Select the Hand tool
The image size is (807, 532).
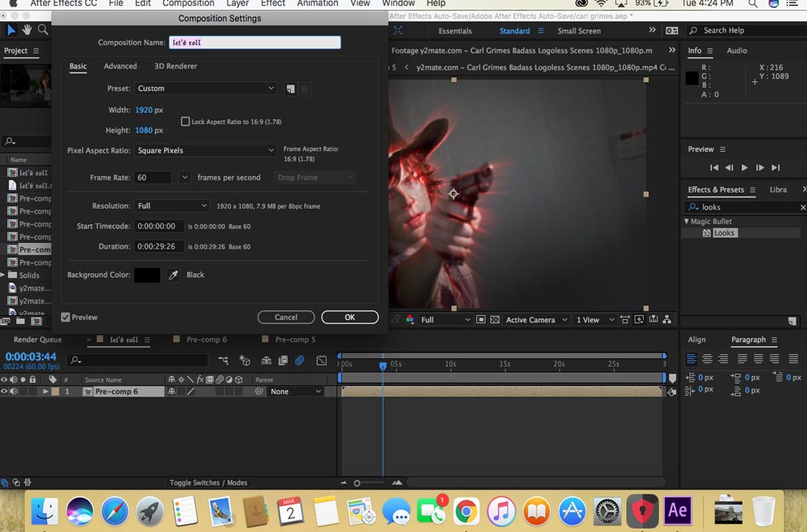coord(27,30)
